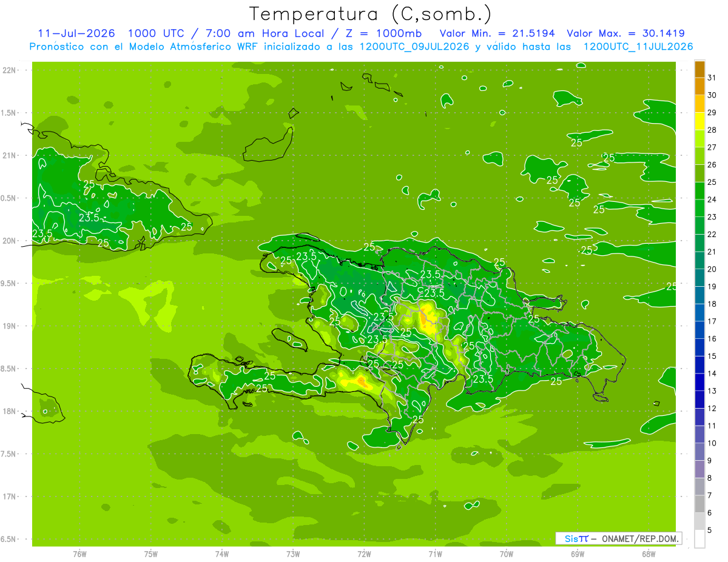
Task: Click the color scale segment between 17 and 18
Action: pyautogui.click(x=699, y=313)
